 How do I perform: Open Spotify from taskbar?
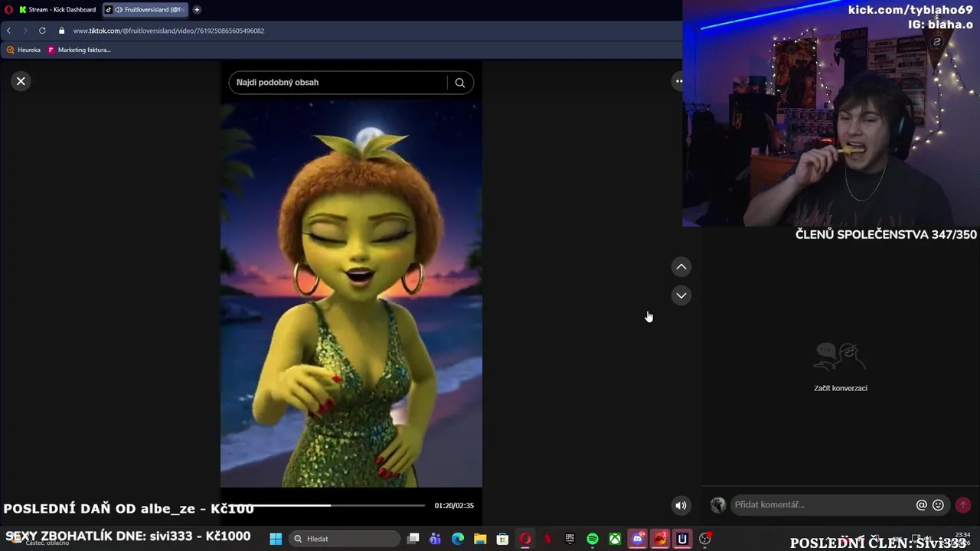click(593, 539)
